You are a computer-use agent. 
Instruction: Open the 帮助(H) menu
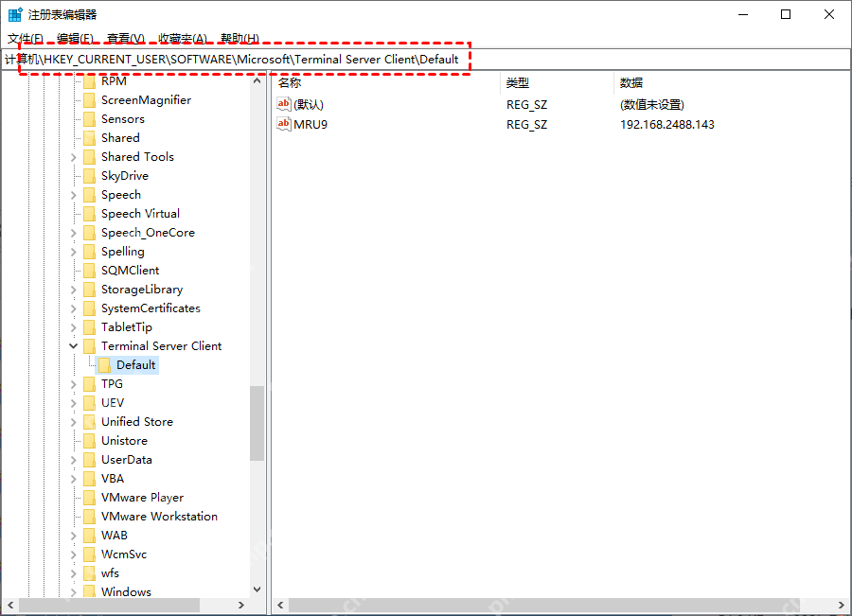(x=240, y=38)
